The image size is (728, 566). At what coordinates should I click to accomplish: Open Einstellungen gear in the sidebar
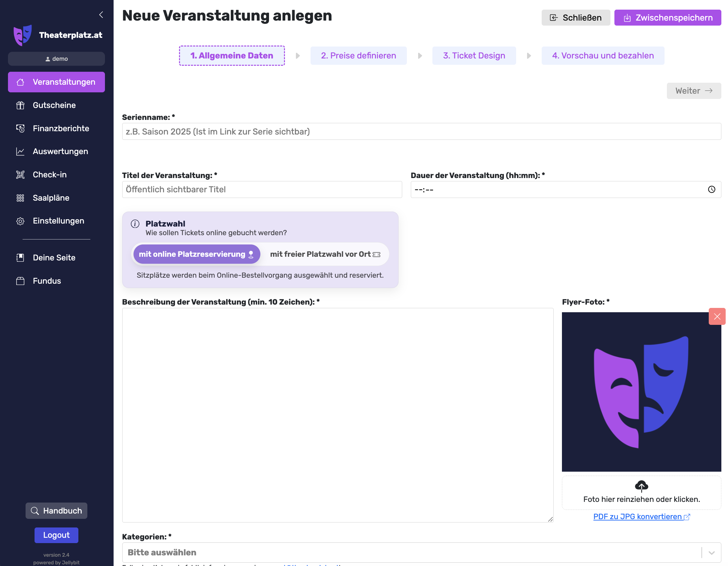(x=20, y=221)
